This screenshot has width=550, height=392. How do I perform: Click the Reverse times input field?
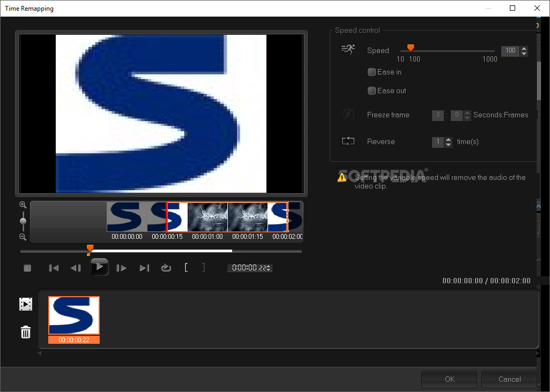tap(438, 142)
